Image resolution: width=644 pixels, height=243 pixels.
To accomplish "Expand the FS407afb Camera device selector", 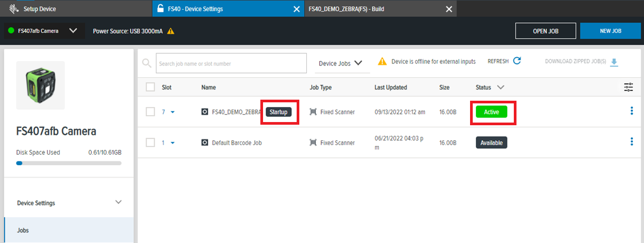I will pos(73,31).
